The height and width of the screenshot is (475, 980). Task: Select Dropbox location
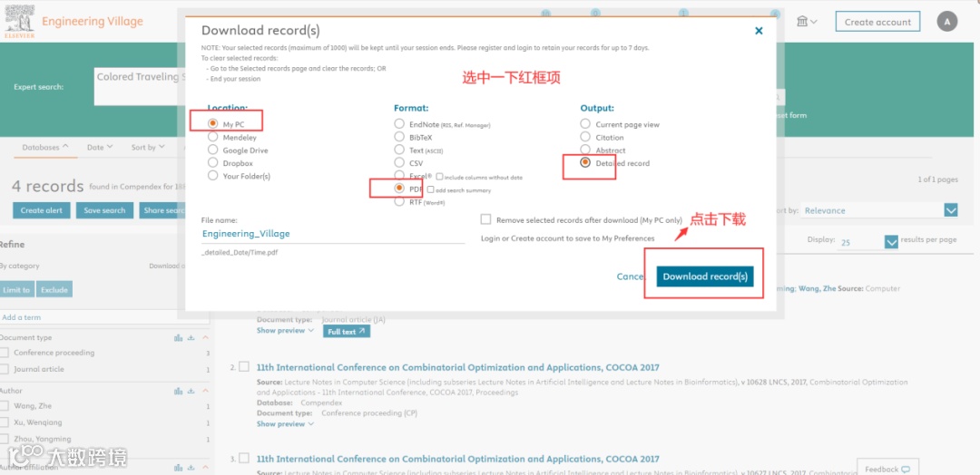point(213,163)
